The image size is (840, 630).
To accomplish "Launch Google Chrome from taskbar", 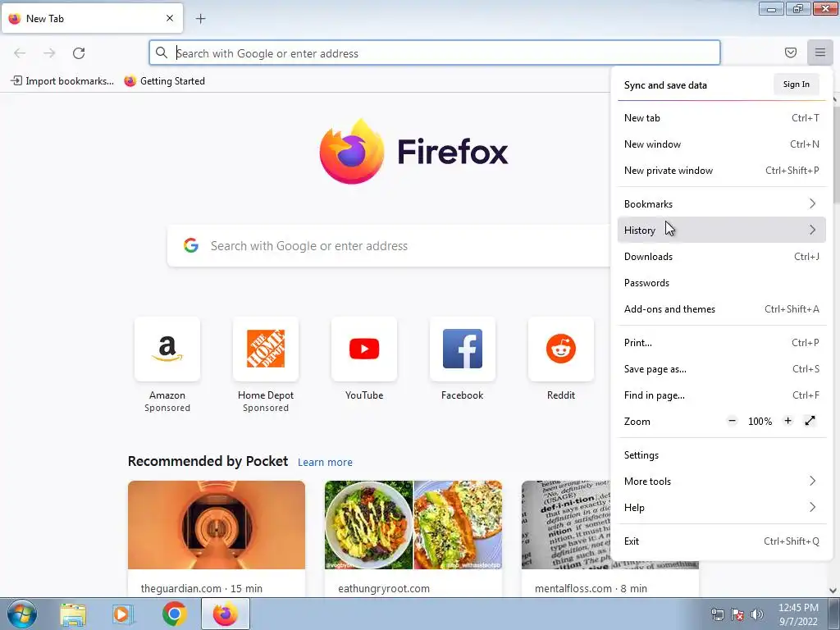I will pos(174,614).
